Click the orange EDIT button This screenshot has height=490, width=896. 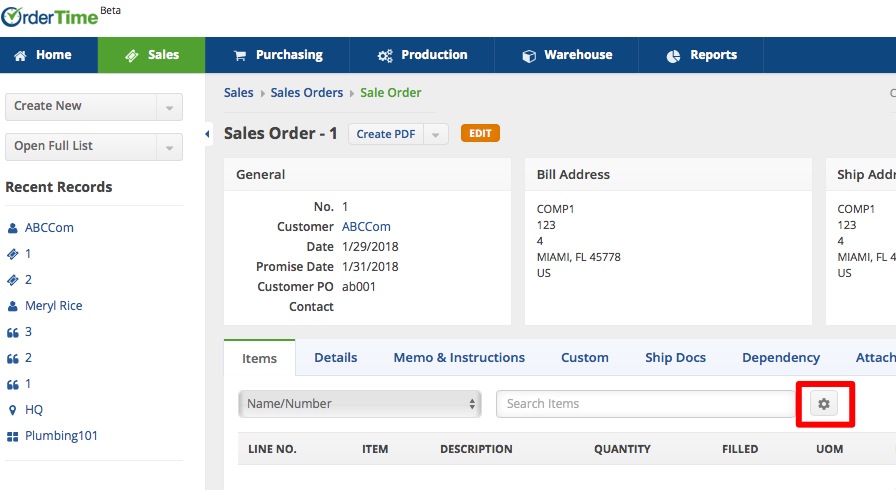point(480,133)
